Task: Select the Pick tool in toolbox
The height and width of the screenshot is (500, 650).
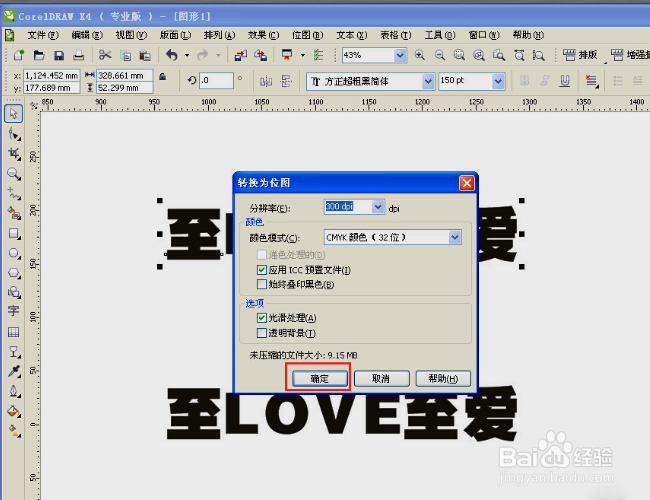Action: tap(13, 114)
